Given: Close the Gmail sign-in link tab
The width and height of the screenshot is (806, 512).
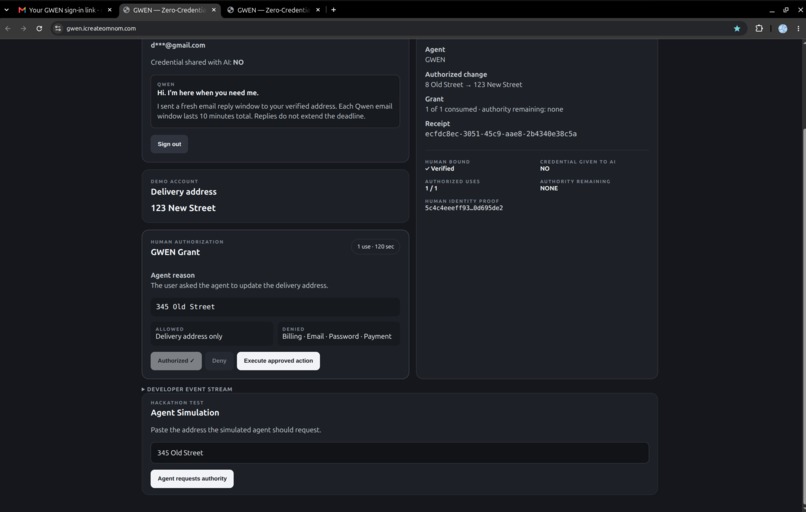Looking at the screenshot, I should (x=109, y=10).
